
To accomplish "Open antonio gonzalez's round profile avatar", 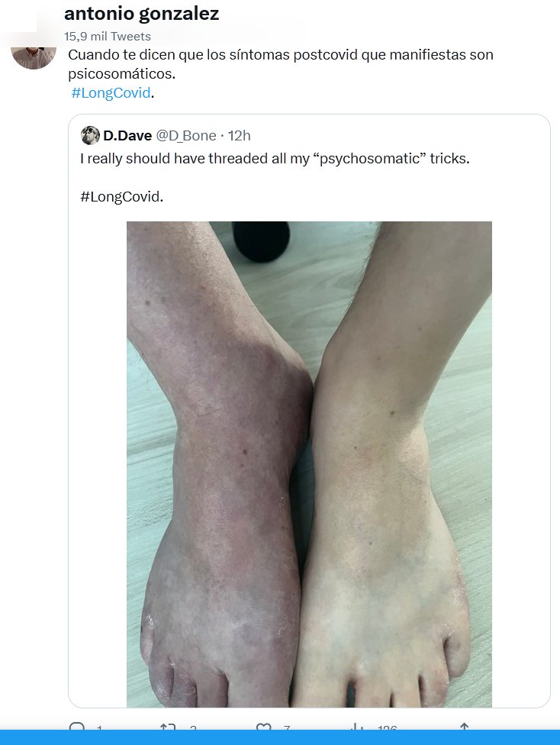I will coord(34,57).
